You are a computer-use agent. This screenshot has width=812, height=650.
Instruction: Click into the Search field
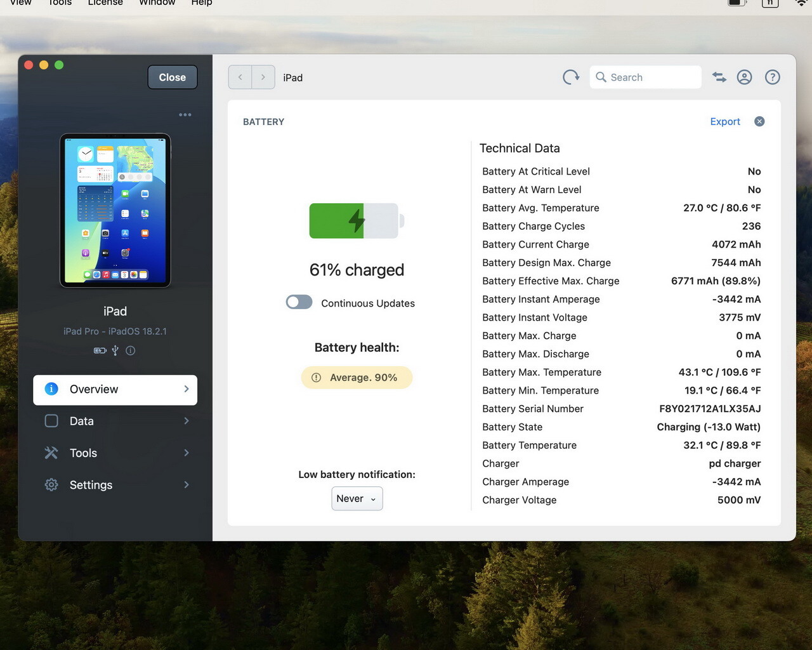tap(646, 77)
